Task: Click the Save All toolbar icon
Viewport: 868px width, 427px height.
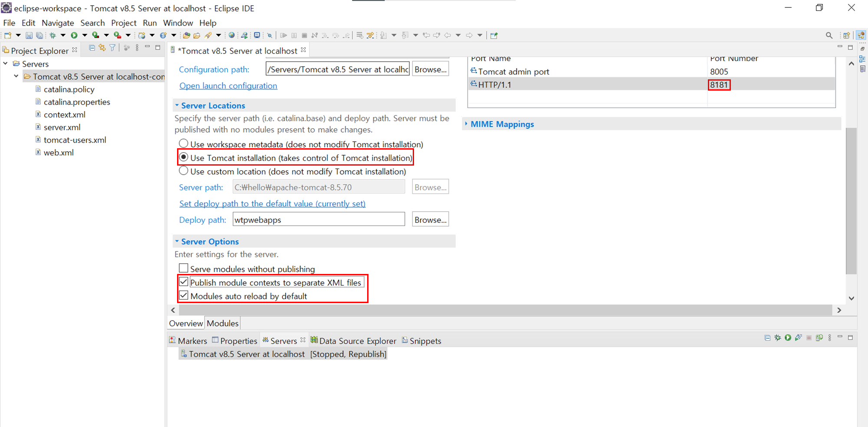Action: pyautogui.click(x=39, y=36)
